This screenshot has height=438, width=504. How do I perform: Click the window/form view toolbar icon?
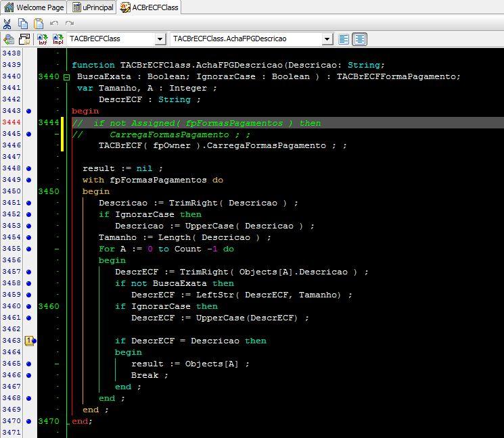24,39
